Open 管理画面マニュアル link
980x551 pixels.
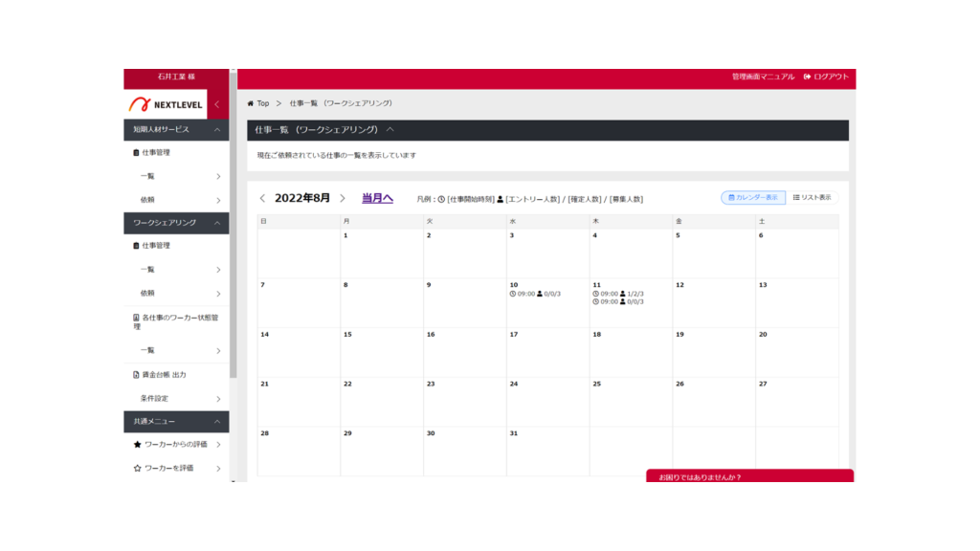click(763, 77)
